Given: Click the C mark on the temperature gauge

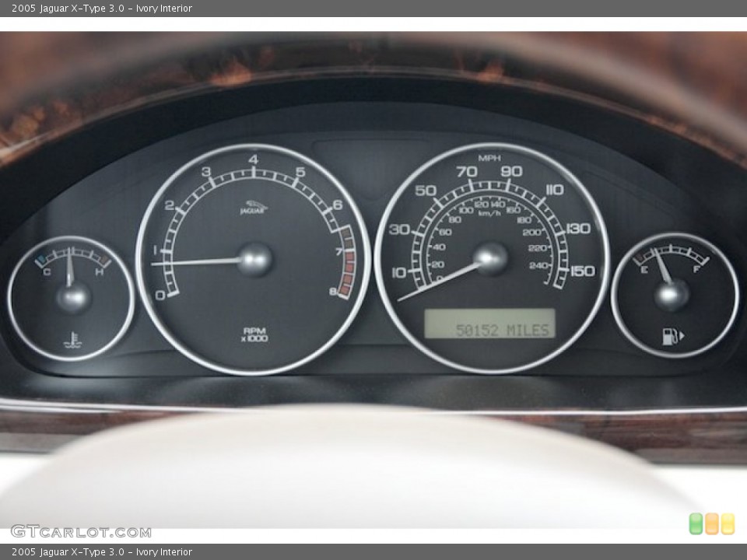Looking at the screenshot, I should 47,272.
